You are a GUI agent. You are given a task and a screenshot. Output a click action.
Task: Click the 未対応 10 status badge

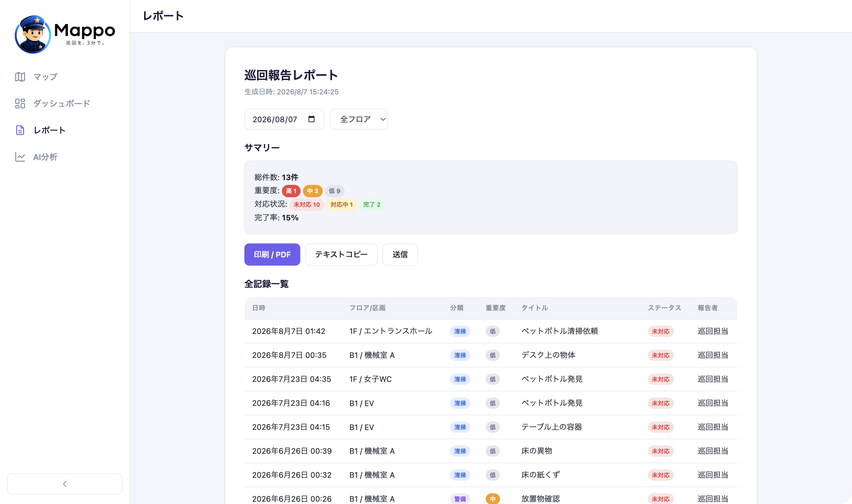[307, 204]
